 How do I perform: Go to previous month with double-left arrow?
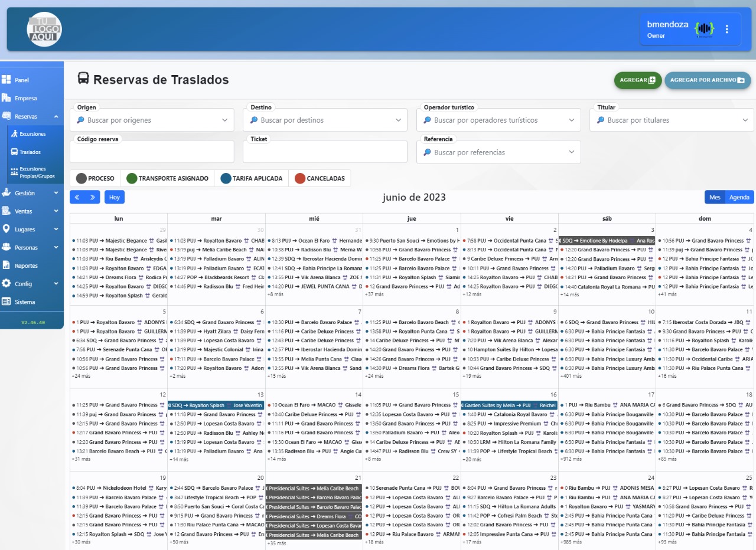point(77,197)
